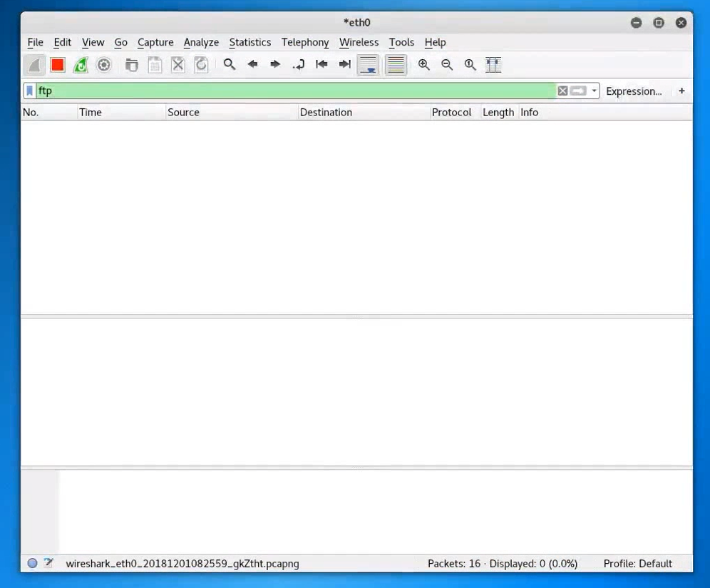Click Profile: Default in status bar
This screenshot has width=710, height=588.
pos(637,564)
